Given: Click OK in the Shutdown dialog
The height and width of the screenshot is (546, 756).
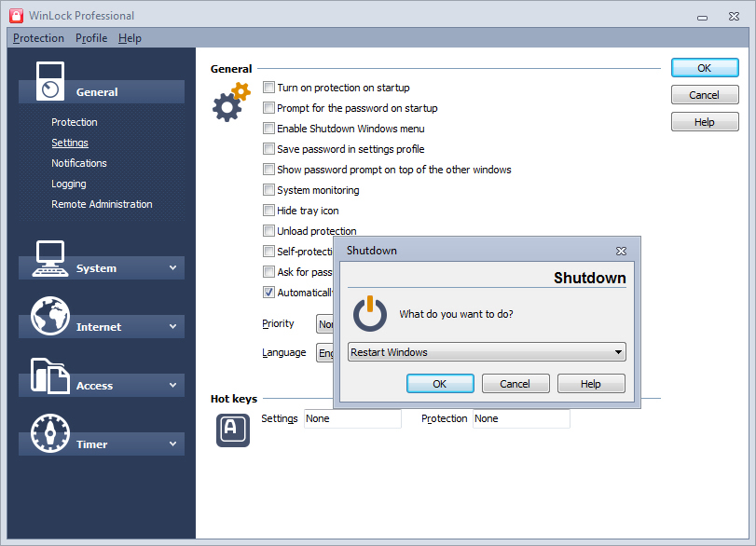Looking at the screenshot, I should click(440, 384).
